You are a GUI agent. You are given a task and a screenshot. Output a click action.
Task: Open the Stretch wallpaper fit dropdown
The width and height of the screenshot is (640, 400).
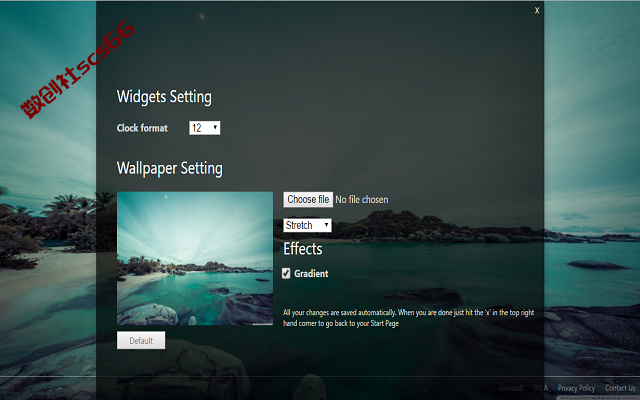307,225
